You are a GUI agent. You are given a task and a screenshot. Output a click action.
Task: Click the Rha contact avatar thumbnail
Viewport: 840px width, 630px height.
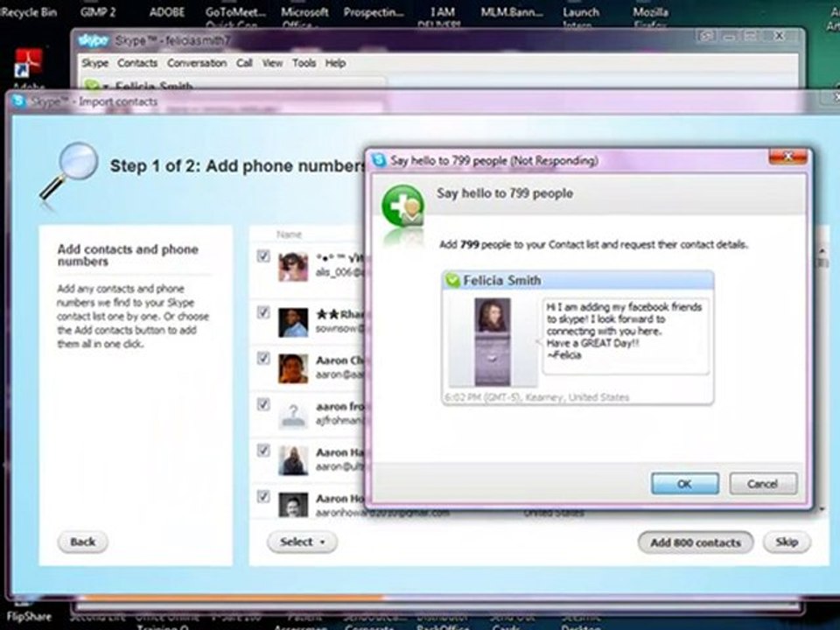(293, 323)
